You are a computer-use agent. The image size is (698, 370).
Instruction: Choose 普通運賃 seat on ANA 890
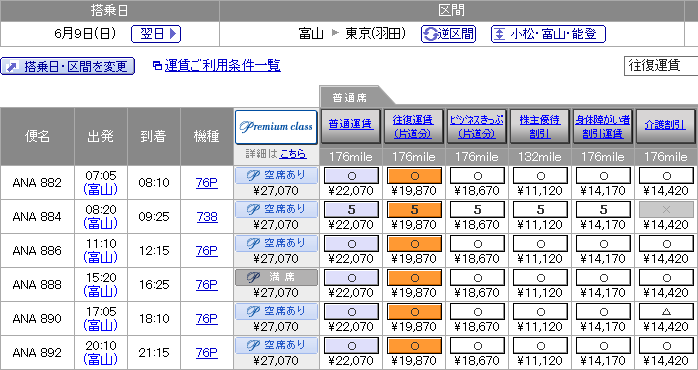[351, 312]
